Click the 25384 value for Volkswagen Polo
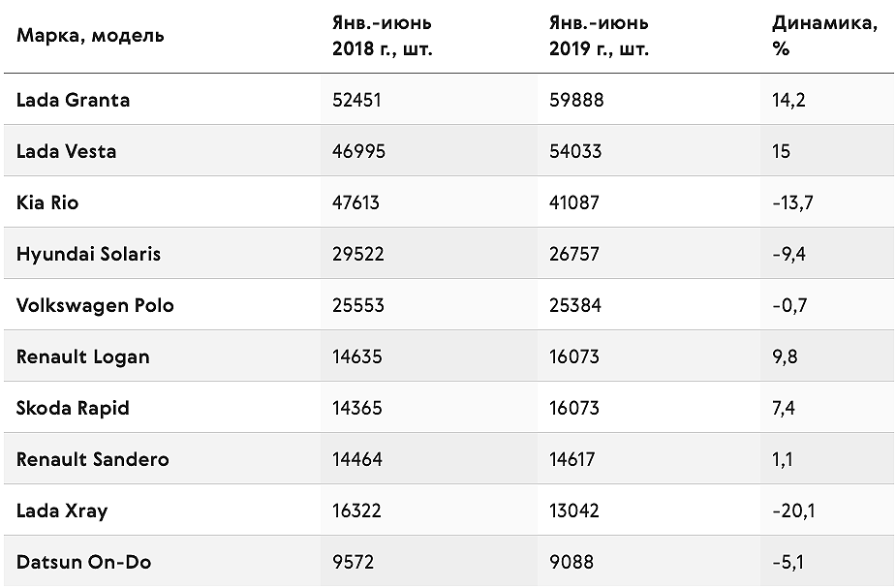Screen dimensions: 896x588 click(x=575, y=306)
